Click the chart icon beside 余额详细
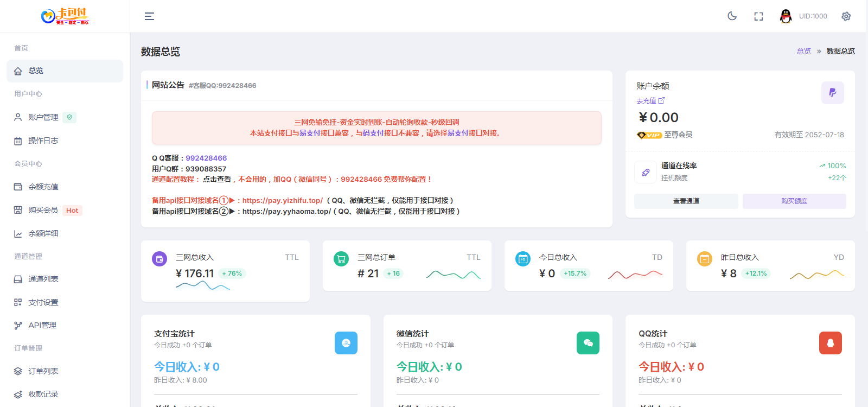868x407 pixels. click(18, 233)
